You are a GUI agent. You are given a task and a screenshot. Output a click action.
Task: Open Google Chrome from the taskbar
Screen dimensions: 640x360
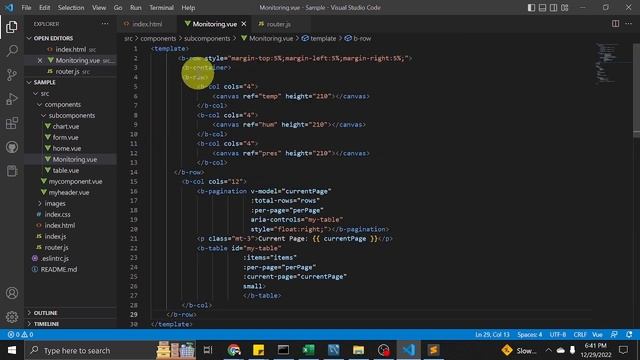234,350
